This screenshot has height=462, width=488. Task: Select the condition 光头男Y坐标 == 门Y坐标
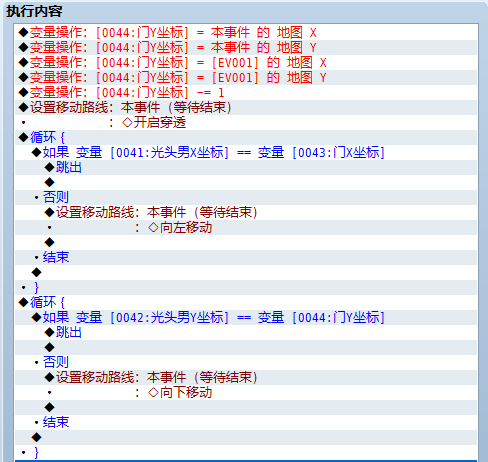[x=246, y=318]
